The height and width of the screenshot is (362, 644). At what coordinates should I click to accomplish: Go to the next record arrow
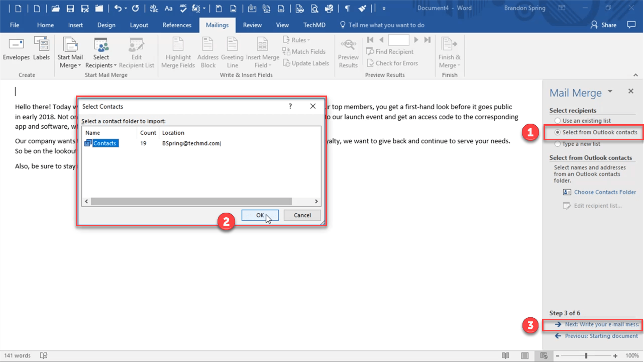(416, 40)
